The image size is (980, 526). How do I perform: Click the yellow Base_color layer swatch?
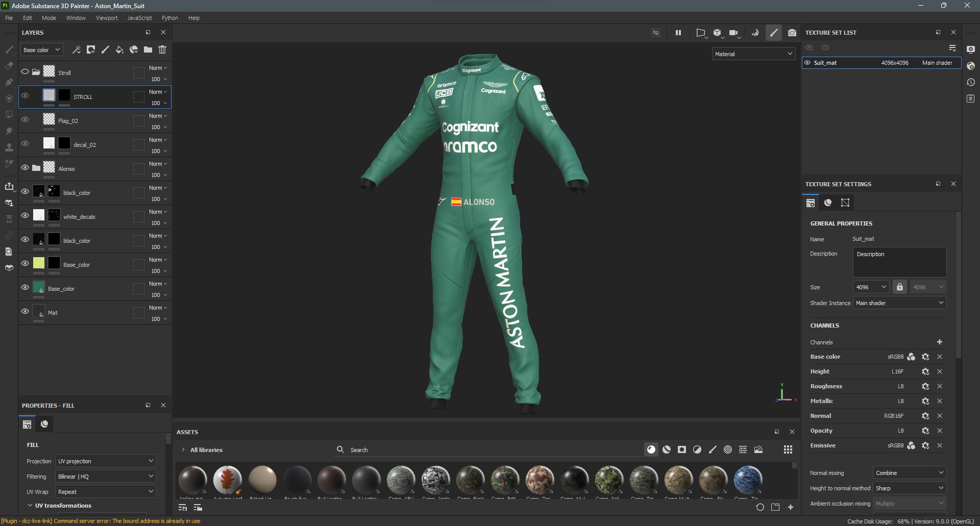39,263
